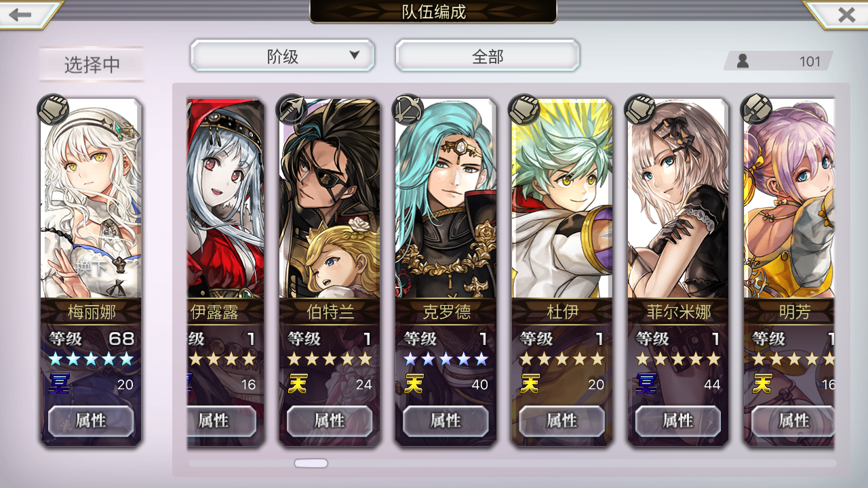Click the fist class icon on 菲尔米娜 card
Viewport: 868px width, 488px height.
tap(640, 109)
